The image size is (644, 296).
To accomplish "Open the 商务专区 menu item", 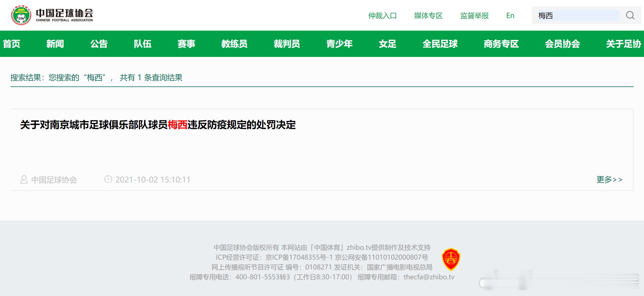I will 501,44.
